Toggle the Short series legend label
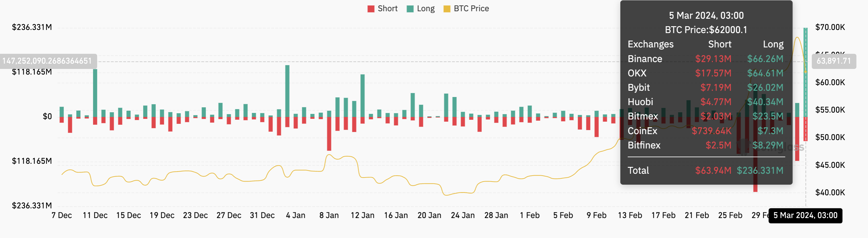 [x=387, y=8]
